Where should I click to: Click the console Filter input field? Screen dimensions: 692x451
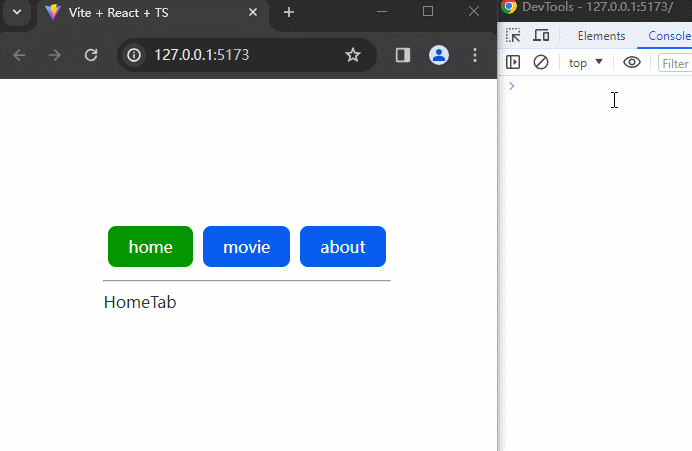coord(675,63)
